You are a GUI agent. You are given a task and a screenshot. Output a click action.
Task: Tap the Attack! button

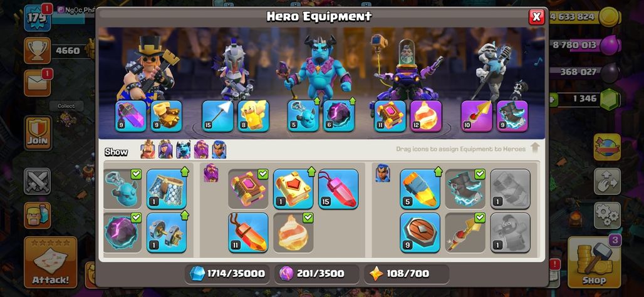(51, 263)
